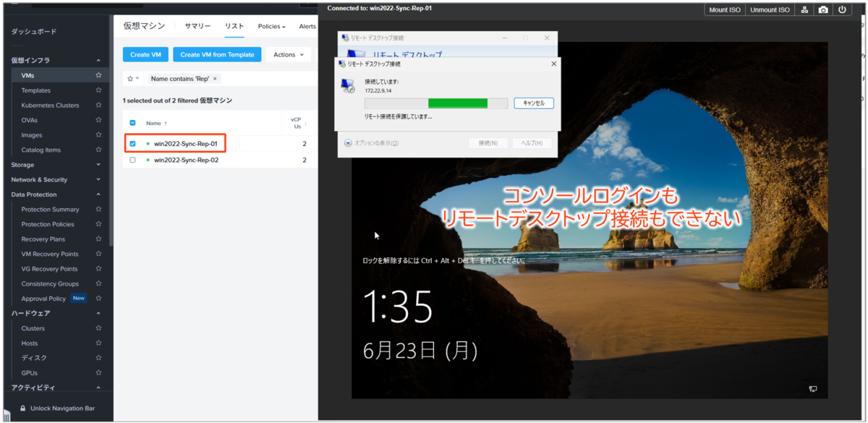Click the 172.22.9.14 address text
Viewport: 868px width, 423px height.
[378, 91]
